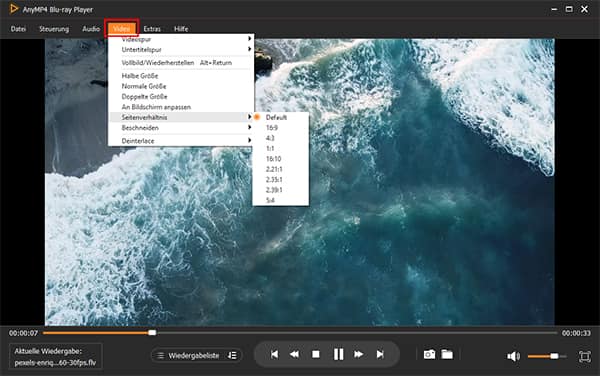Adjust the volume slider handle

(x=554, y=356)
